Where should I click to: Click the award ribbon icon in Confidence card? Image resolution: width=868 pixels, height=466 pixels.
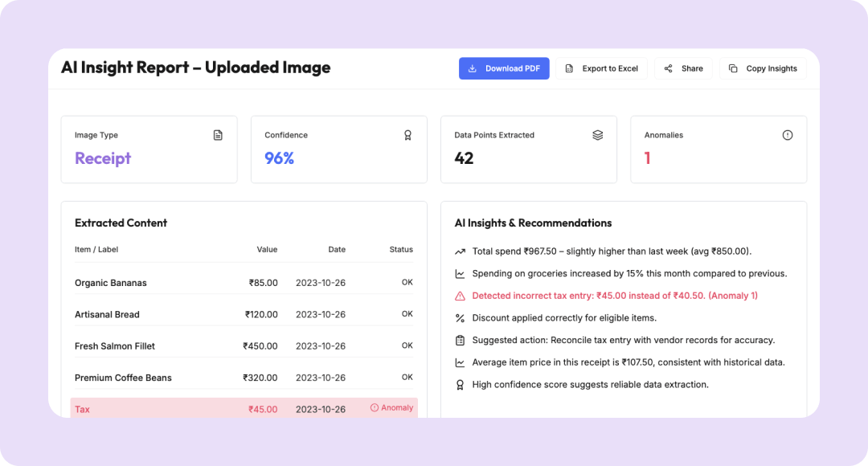[x=407, y=135]
